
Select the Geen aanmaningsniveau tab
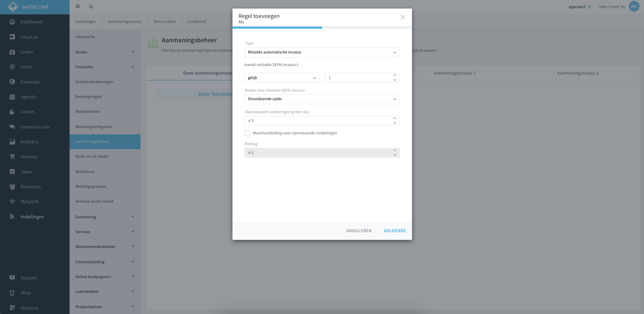pos(208,73)
